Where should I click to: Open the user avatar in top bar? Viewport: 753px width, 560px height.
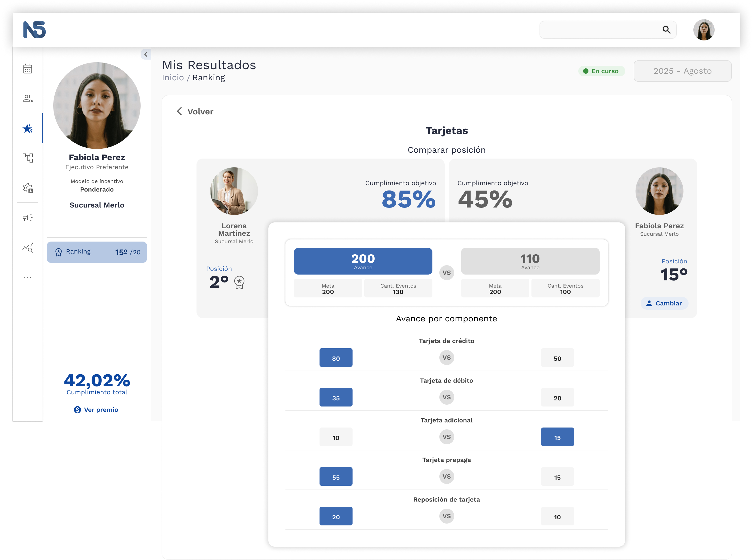[x=704, y=30]
